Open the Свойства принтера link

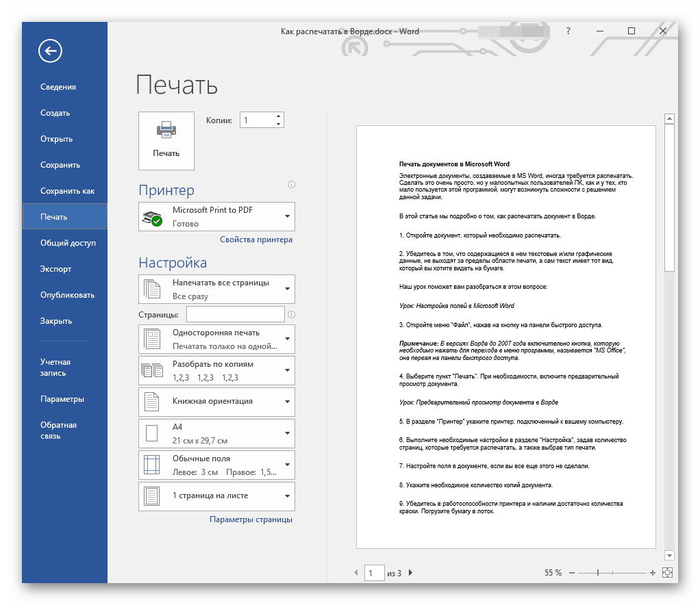click(255, 240)
